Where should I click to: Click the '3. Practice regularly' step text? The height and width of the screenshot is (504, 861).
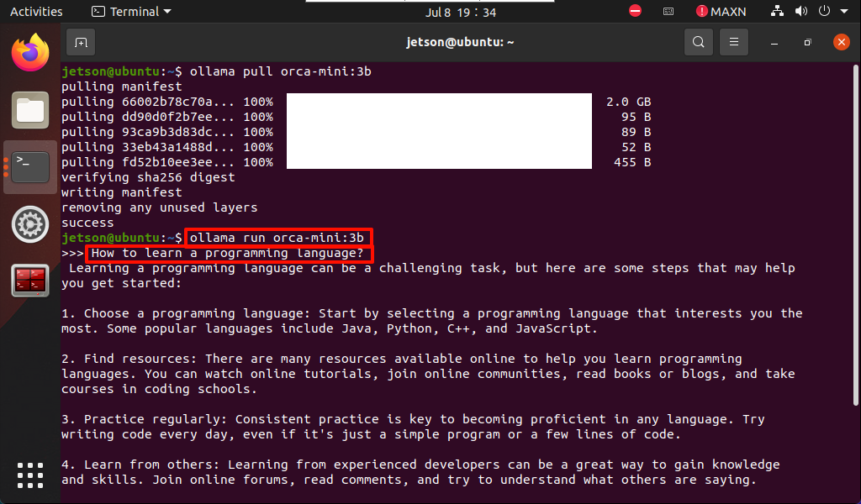(144, 419)
